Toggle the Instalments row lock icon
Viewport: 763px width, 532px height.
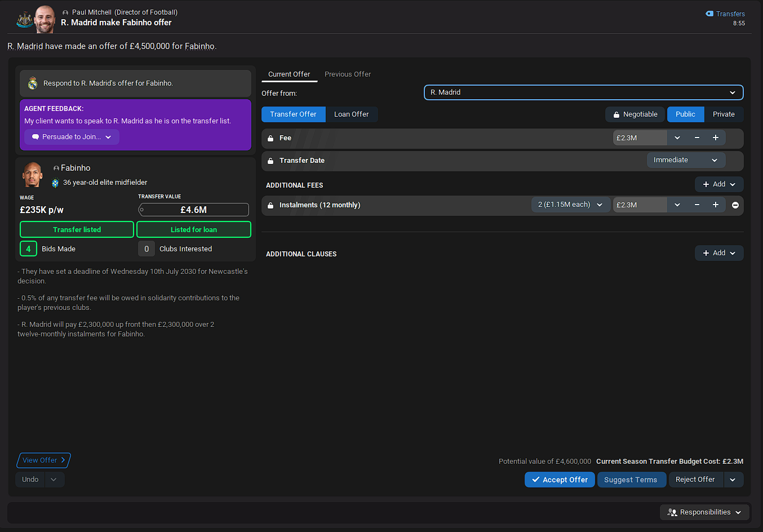270,205
